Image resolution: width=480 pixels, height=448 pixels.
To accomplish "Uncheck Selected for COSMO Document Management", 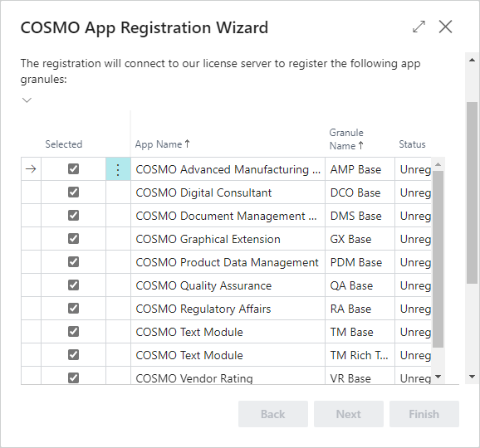I will (x=73, y=215).
